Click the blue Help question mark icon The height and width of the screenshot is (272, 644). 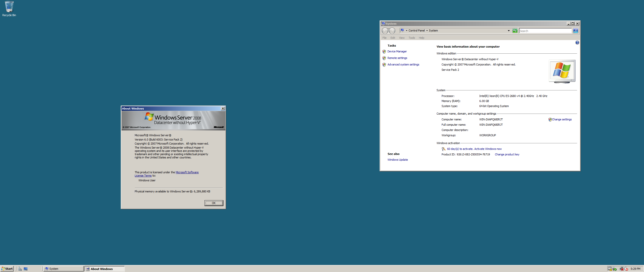pos(577,43)
